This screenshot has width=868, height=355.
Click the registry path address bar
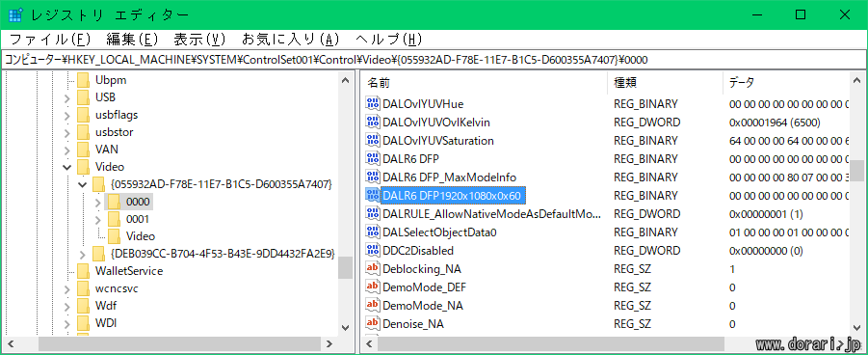coord(434,60)
